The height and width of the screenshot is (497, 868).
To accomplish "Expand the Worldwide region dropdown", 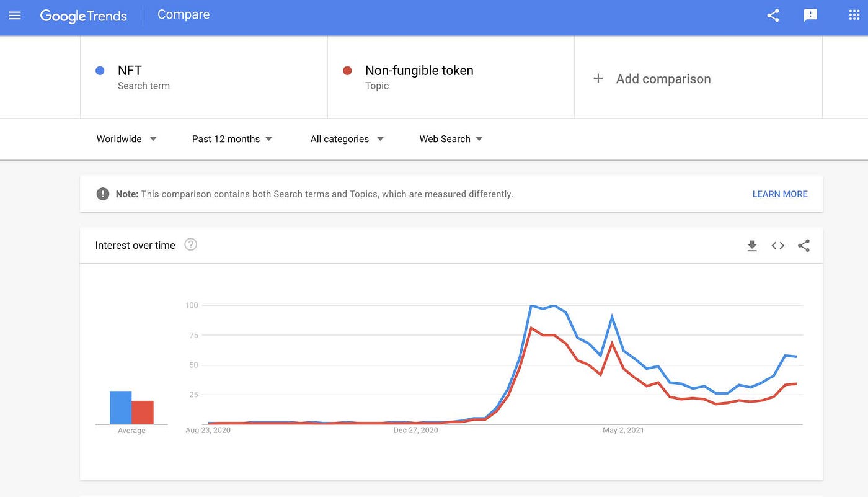I will click(x=126, y=139).
